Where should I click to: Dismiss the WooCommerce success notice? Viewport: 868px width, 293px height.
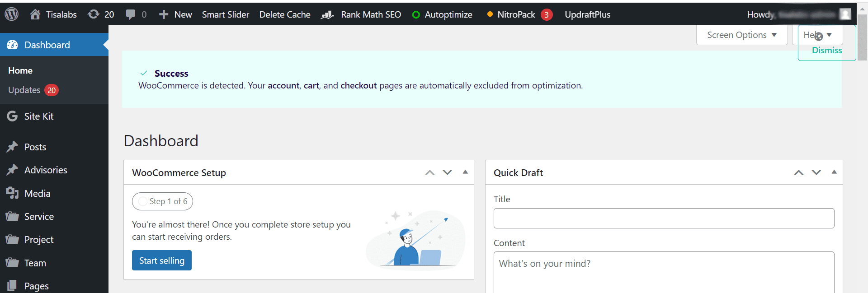pos(827,50)
